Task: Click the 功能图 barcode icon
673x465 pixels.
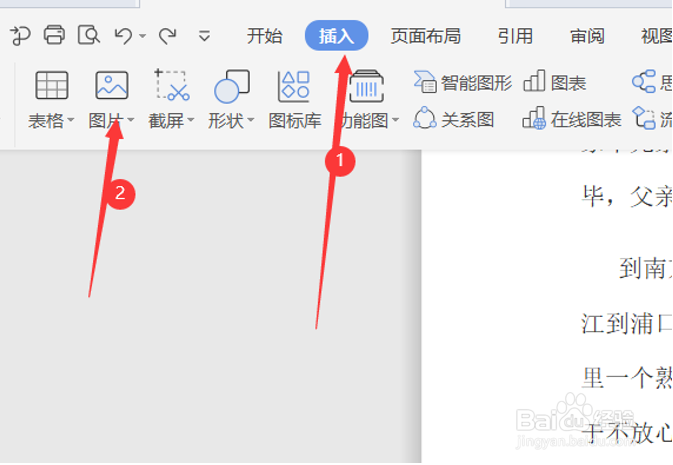Action: tap(366, 86)
